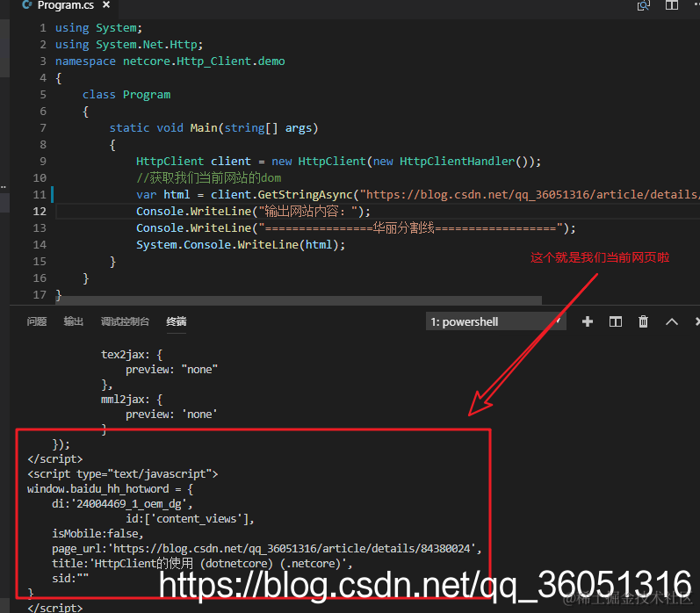Click 'window.baidu_hh_hotword' in terminal output
Viewport: 700px width, 613px height.
(x=97, y=489)
